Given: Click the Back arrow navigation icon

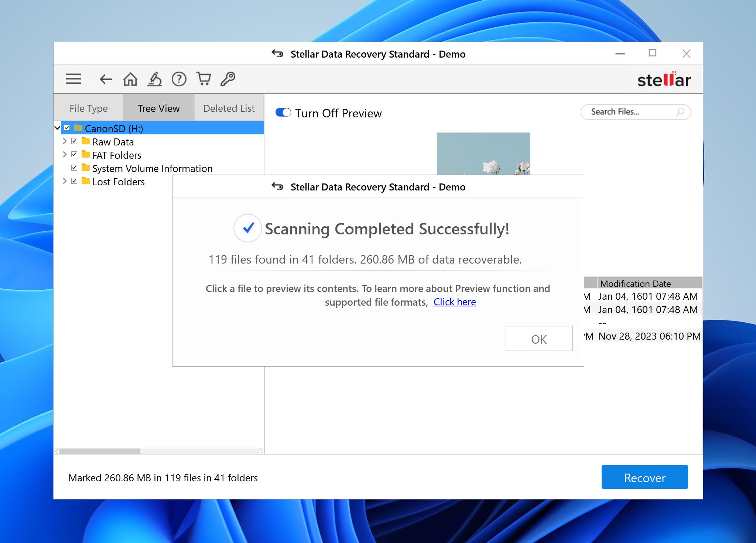Looking at the screenshot, I should pos(105,79).
